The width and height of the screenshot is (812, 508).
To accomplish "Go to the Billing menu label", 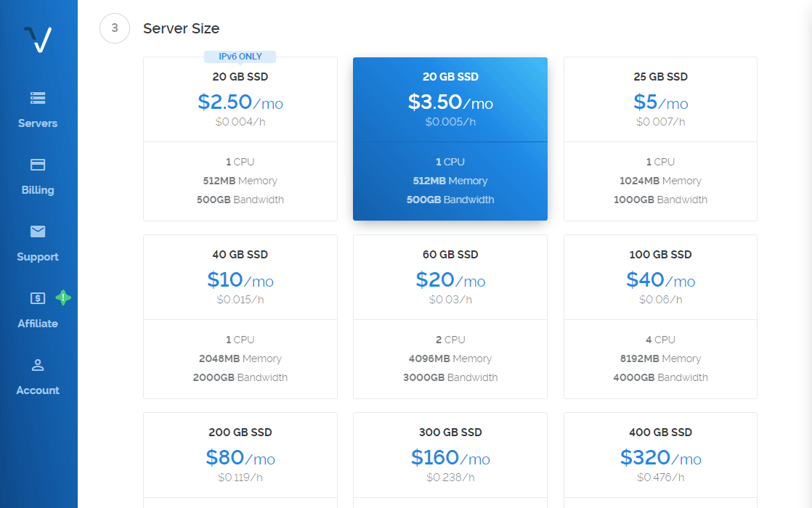I will 38,190.
